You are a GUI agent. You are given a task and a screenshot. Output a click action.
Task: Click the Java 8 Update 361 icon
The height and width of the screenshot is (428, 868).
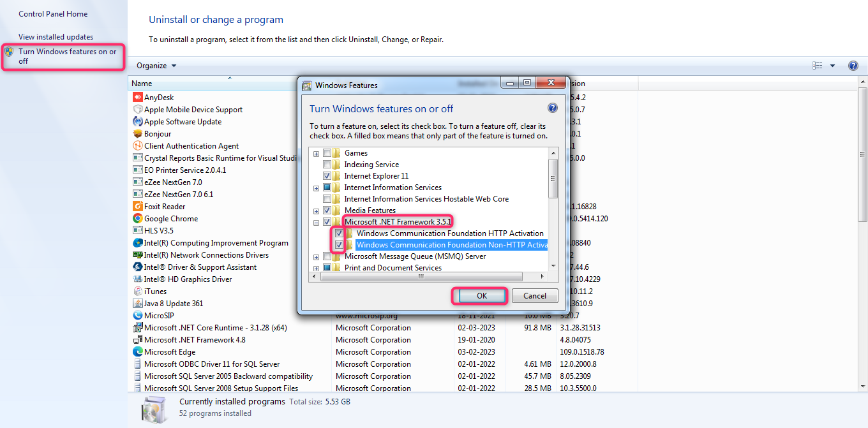click(x=137, y=304)
